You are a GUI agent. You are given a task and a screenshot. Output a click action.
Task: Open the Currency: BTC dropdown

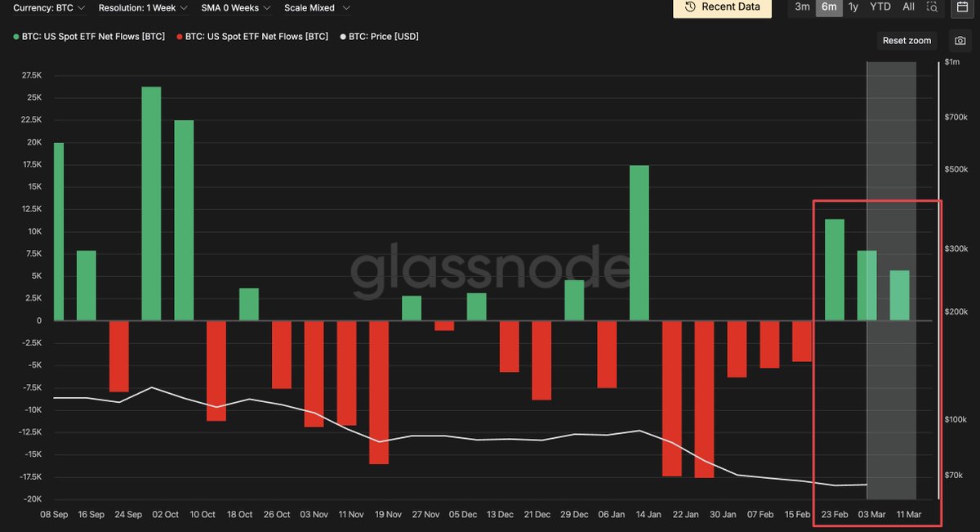50,7
